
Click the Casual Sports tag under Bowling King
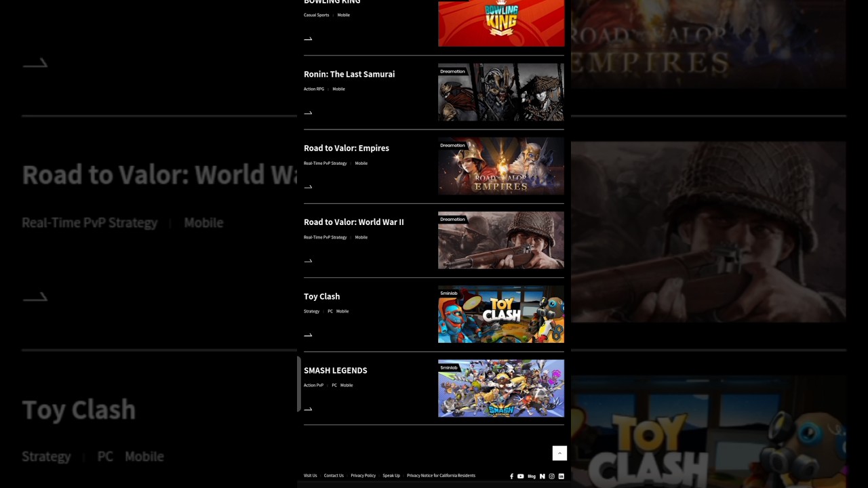[316, 15]
